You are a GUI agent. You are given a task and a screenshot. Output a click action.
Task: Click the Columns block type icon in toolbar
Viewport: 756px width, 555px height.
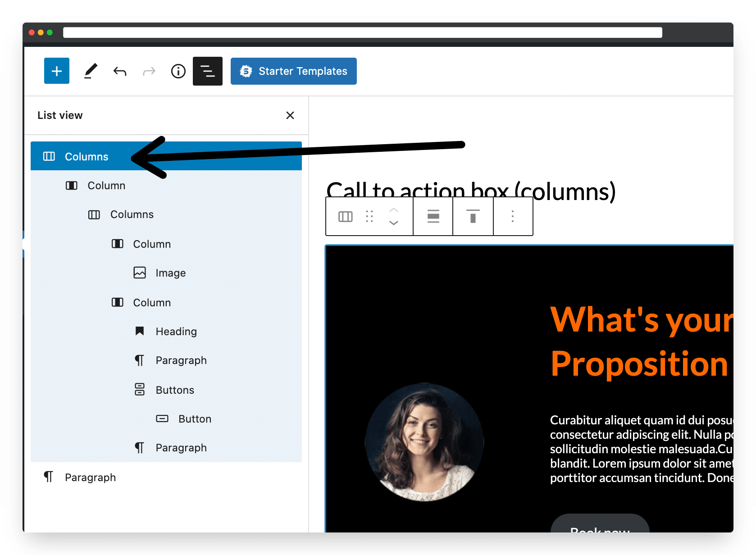(346, 217)
